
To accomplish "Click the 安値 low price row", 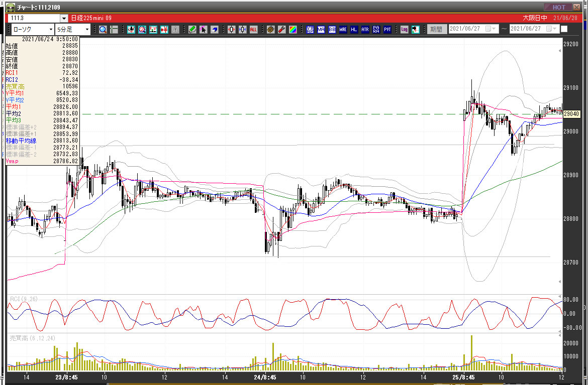I will coord(42,59).
